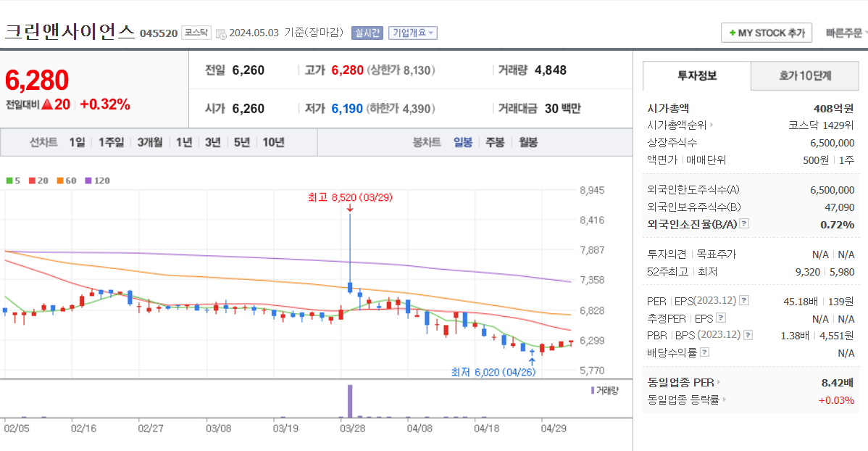The width and height of the screenshot is (868, 451).
Task: Click the 거래량 value 4,848
Action: [550, 70]
